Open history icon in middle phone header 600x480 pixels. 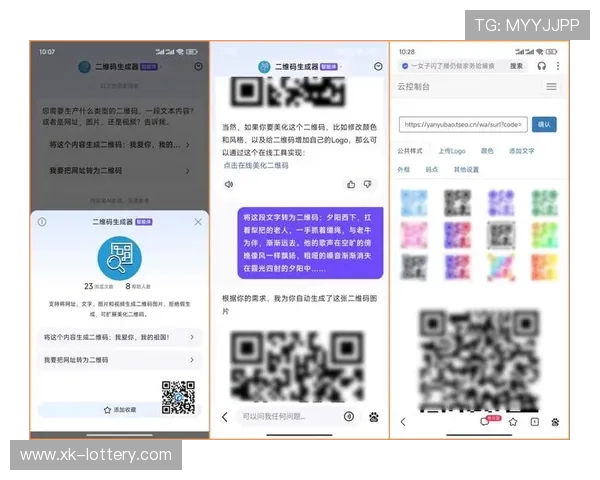click(378, 67)
